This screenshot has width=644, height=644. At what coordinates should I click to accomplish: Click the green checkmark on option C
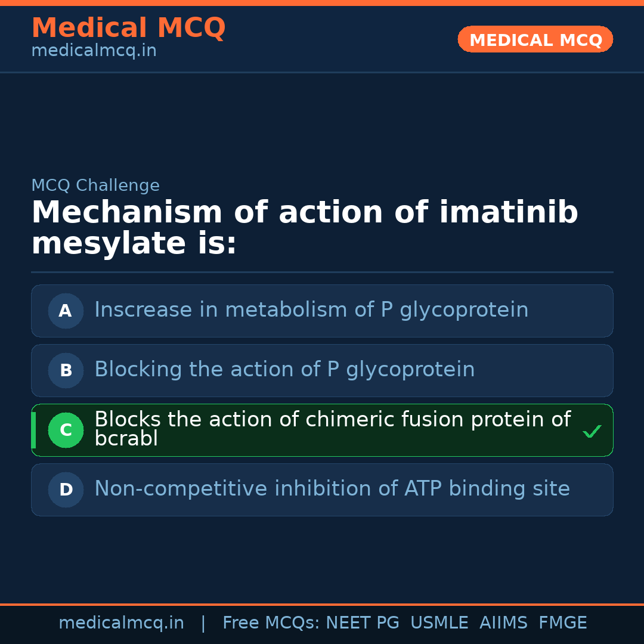(x=592, y=431)
